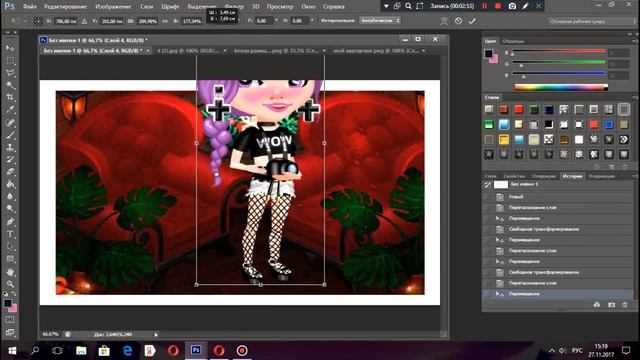Select the Clone Stamp tool
The width and height of the screenshot is (640, 360).
(10, 147)
